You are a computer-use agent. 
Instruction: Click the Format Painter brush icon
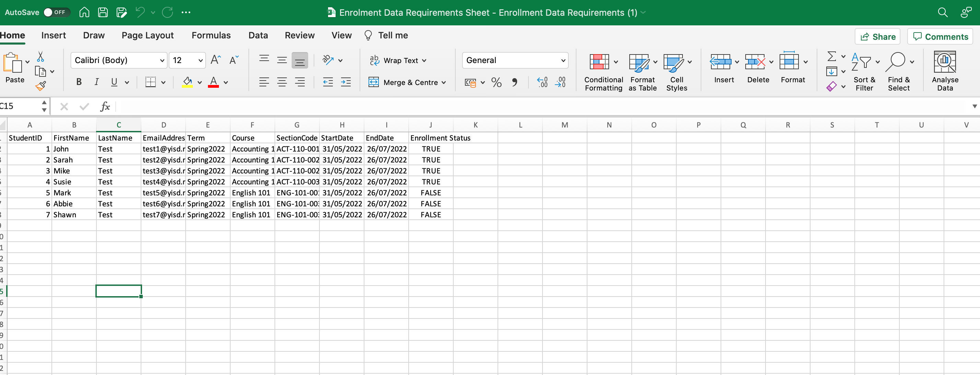click(41, 86)
